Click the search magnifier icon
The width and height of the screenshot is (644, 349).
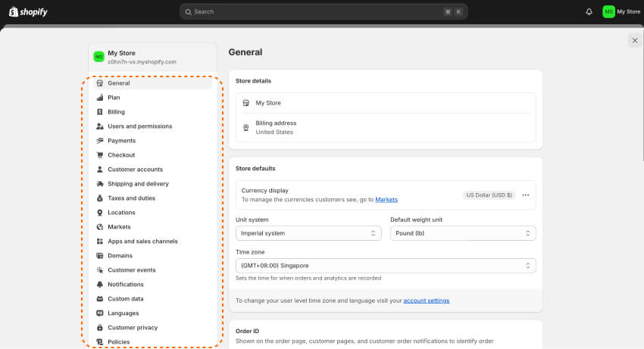(188, 12)
